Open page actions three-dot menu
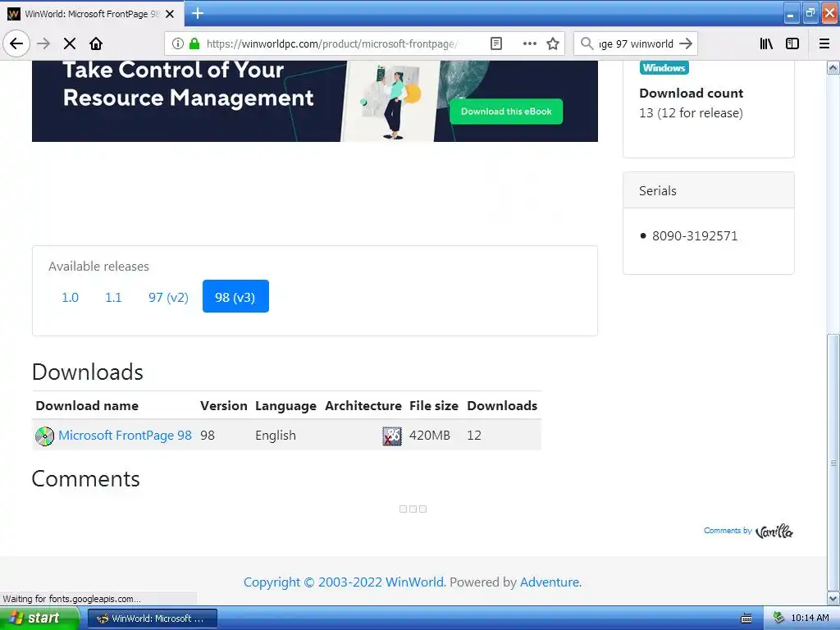The image size is (840, 630). (529, 43)
